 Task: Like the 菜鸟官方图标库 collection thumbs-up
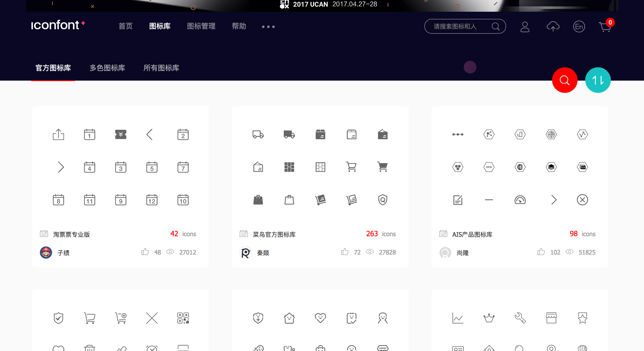[x=345, y=252]
